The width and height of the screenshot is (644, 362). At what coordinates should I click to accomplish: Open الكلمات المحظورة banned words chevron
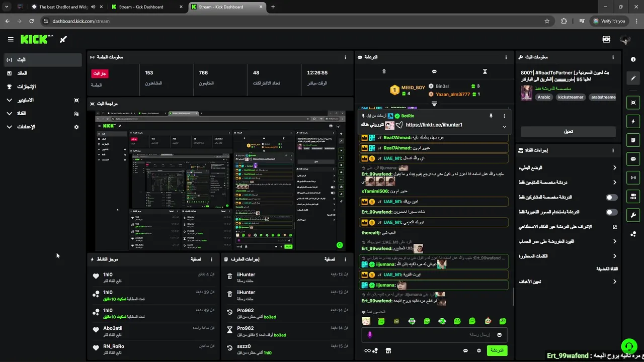pos(614,256)
